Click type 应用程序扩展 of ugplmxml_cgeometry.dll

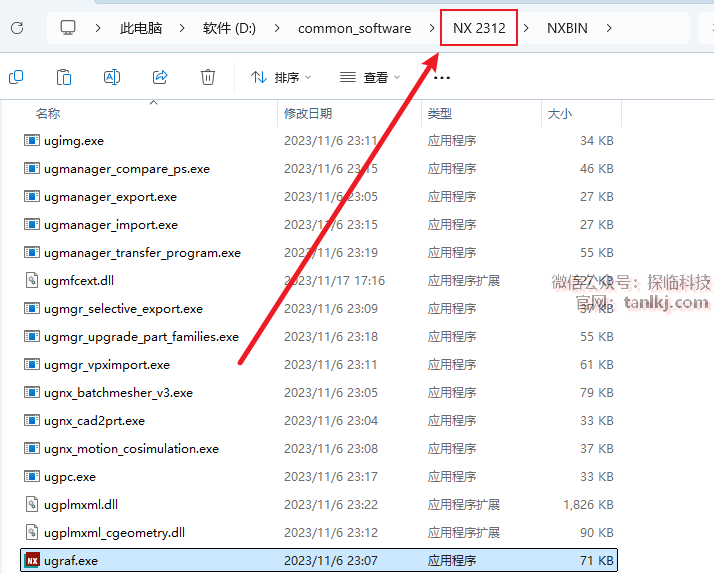(x=464, y=532)
